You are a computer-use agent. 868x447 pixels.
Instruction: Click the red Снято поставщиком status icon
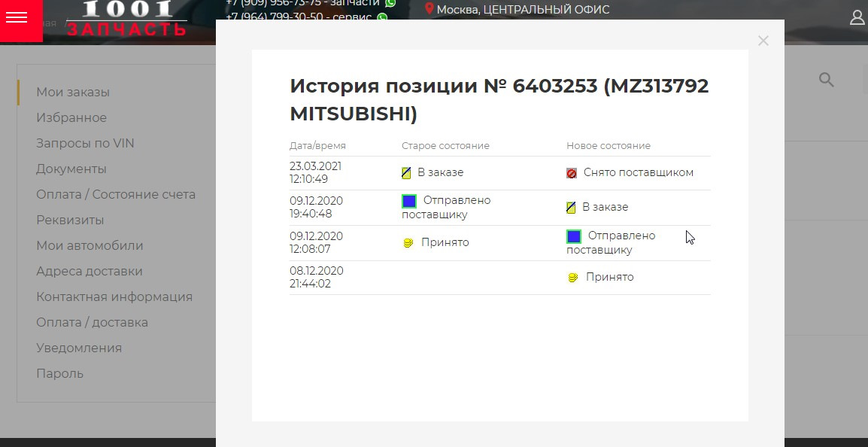tap(572, 172)
